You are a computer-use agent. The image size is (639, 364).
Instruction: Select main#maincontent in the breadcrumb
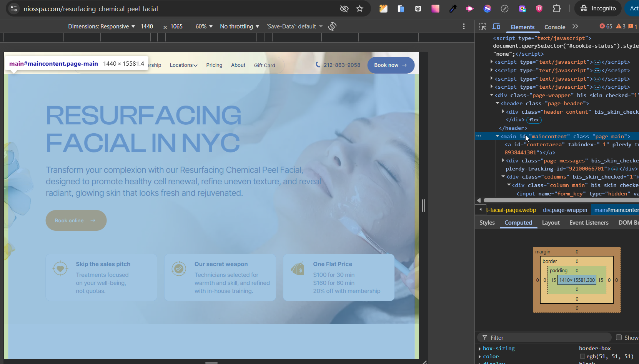[616, 210]
